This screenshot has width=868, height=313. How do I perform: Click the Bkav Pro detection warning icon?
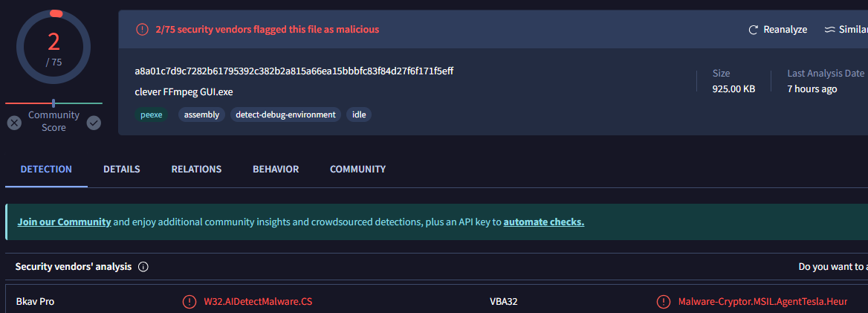point(190,302)
